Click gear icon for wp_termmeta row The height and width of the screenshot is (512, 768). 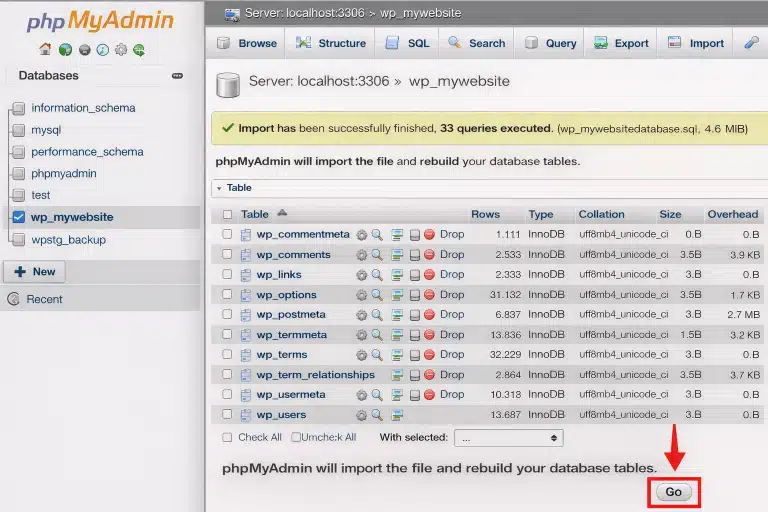pos(361,335)
